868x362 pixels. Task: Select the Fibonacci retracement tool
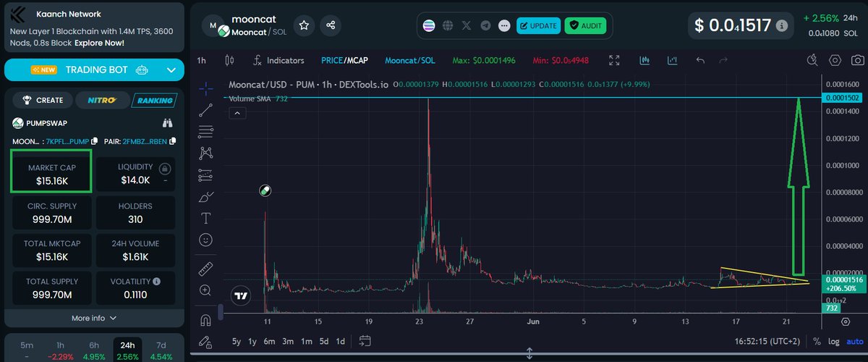pos(206,132)
